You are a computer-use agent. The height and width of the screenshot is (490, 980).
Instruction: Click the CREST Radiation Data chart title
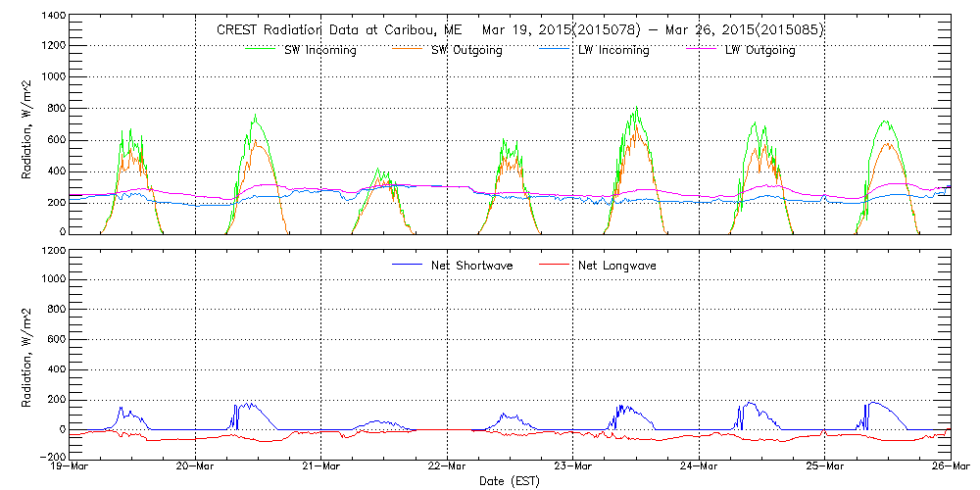tap(519, 30)
